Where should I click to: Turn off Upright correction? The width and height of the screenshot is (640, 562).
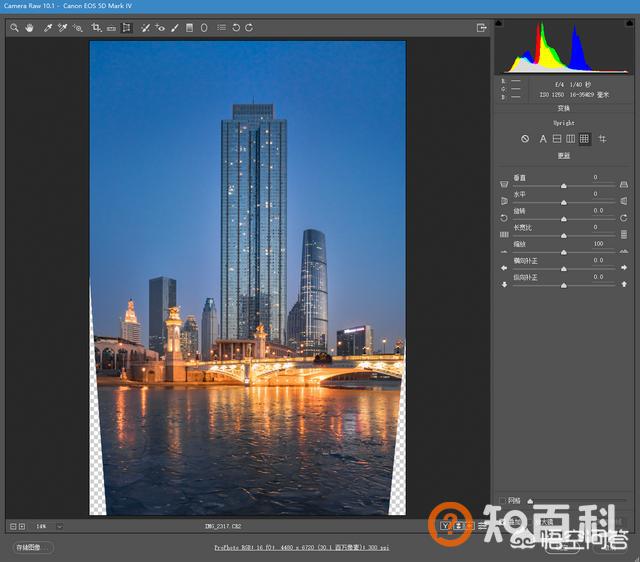525,139
